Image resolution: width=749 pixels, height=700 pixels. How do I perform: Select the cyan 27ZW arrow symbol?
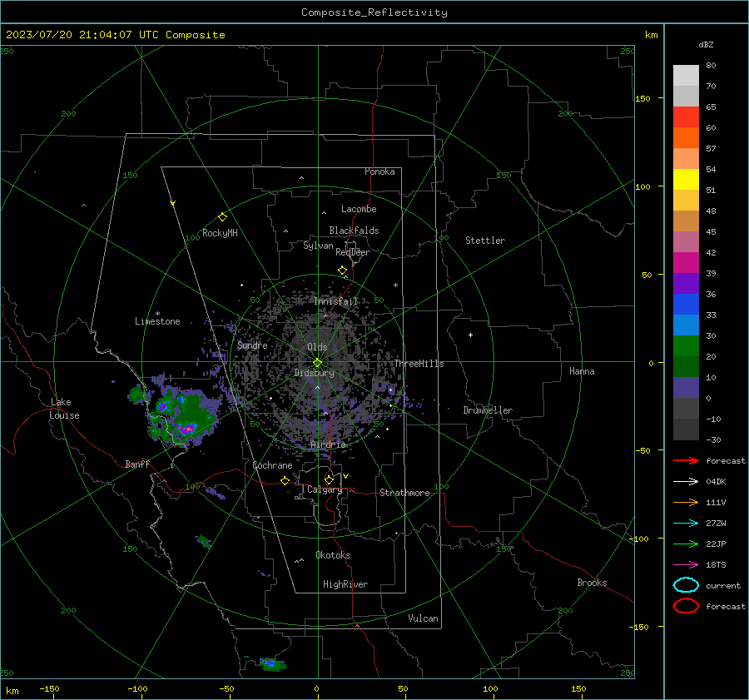click(686, 524)
